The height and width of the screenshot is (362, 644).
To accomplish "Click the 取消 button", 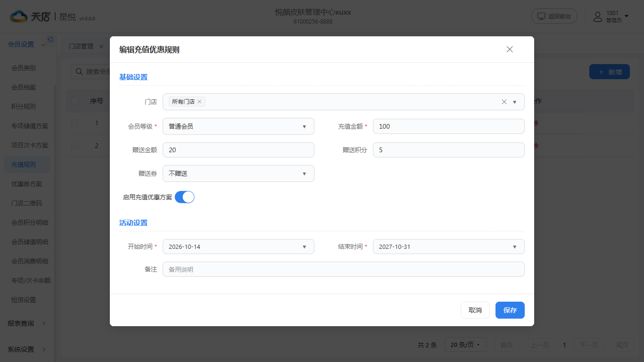I will [475, 310].
